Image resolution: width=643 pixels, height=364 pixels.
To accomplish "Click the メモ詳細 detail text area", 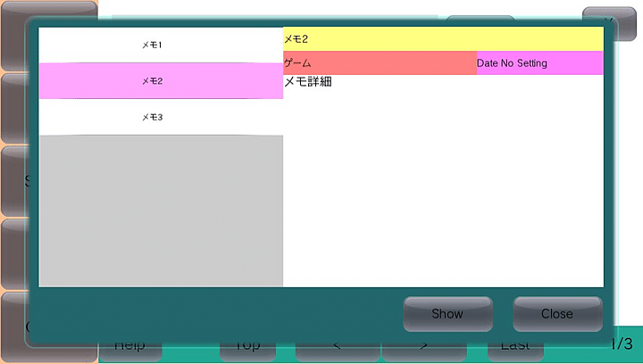I will 443,178.
